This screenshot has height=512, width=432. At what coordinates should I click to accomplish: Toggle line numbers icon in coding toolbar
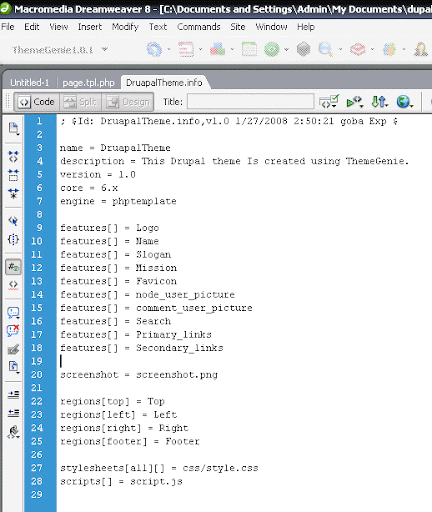(x=13, y=267)
